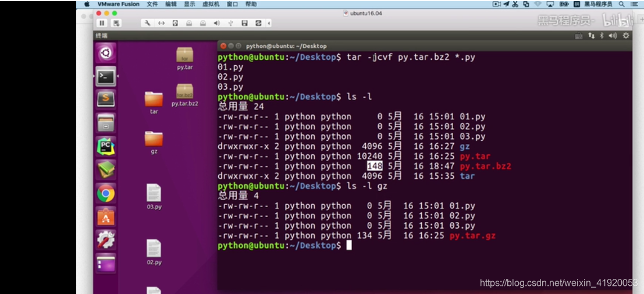Open the workspace switcher launcher icon
644x294 pixels.
click(106, 263)
